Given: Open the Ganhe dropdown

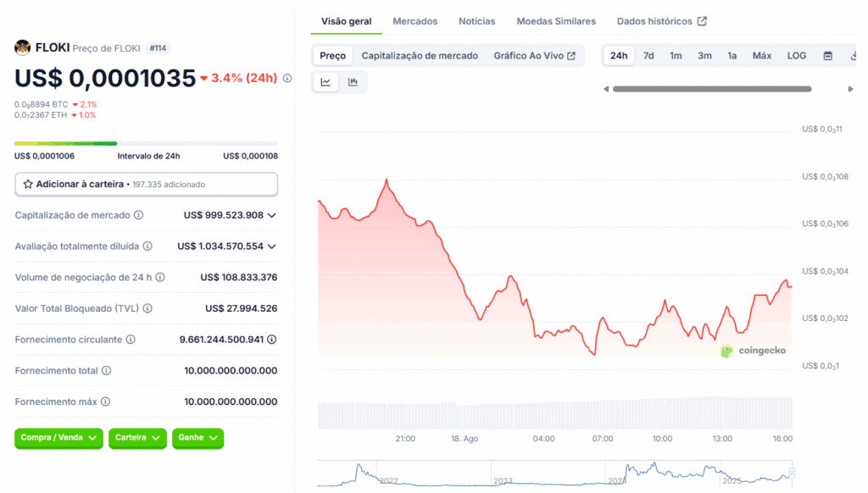Looking at the screenshot, I should [x=198, y=438].
